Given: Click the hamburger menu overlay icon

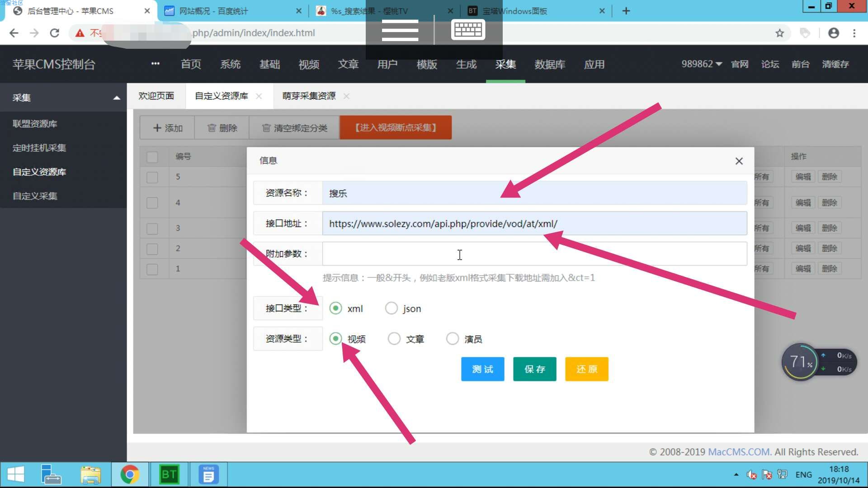Looking at the screenshot, I should [400, 30].
